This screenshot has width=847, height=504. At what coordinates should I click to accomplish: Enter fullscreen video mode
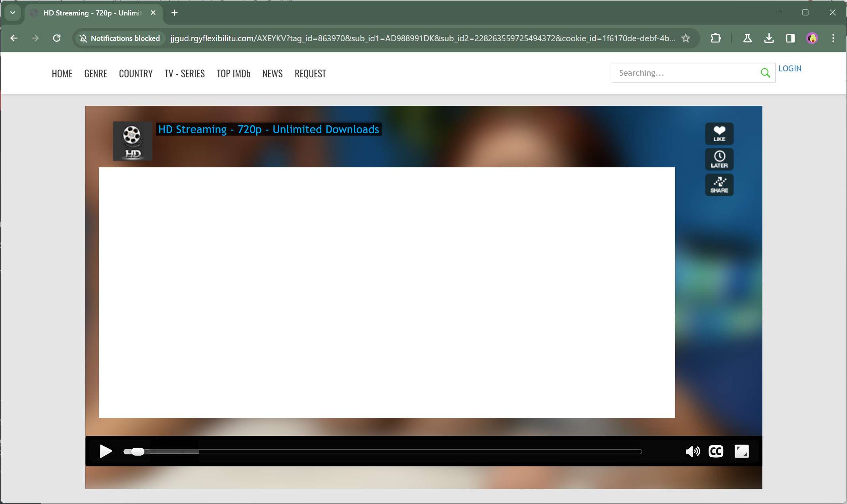(741, 451)
